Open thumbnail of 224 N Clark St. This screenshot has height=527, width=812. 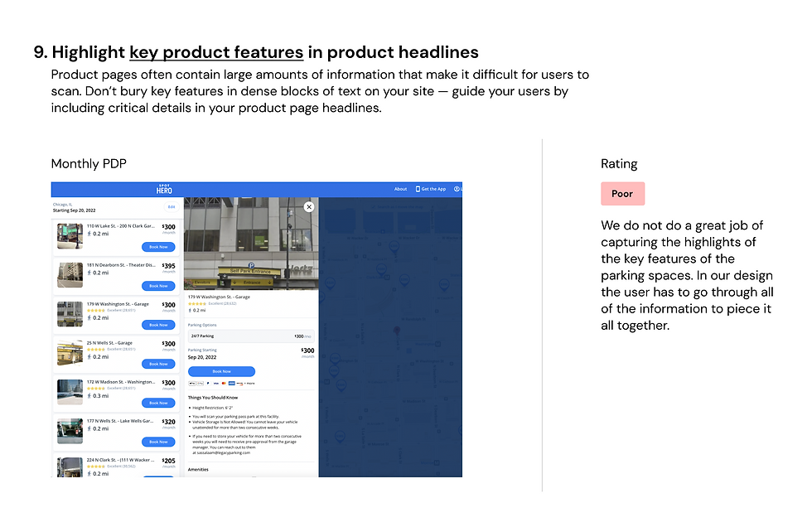coord(70,467)
